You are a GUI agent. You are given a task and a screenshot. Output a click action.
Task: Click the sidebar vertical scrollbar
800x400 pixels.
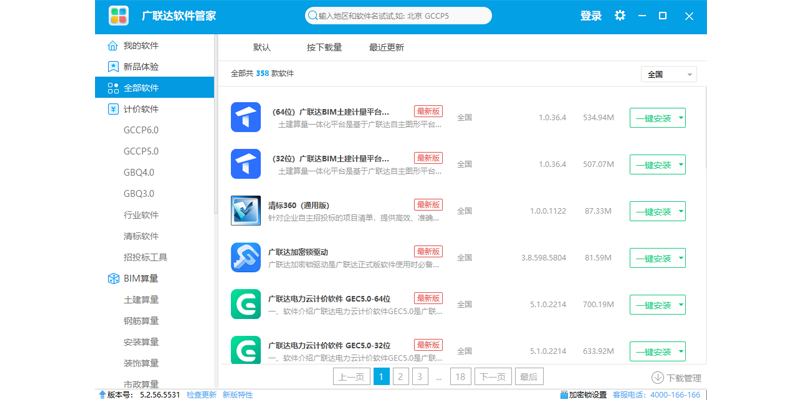pos(216,124)
